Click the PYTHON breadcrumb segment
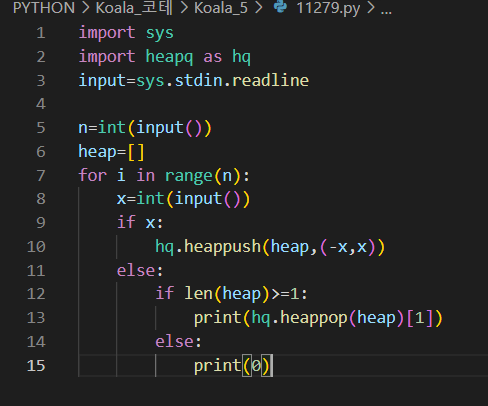The width and height of the screenshot is (488, 406). [x=44, y=8]
